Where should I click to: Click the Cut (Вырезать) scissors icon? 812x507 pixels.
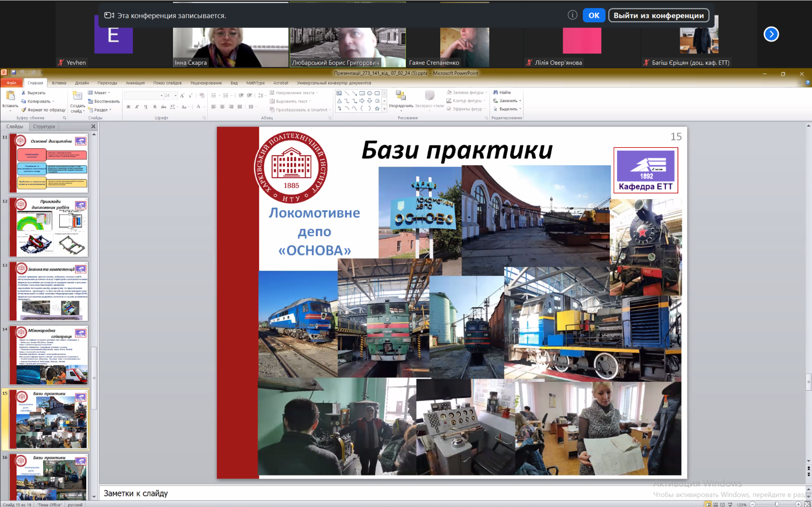click(x=23, y=93)
